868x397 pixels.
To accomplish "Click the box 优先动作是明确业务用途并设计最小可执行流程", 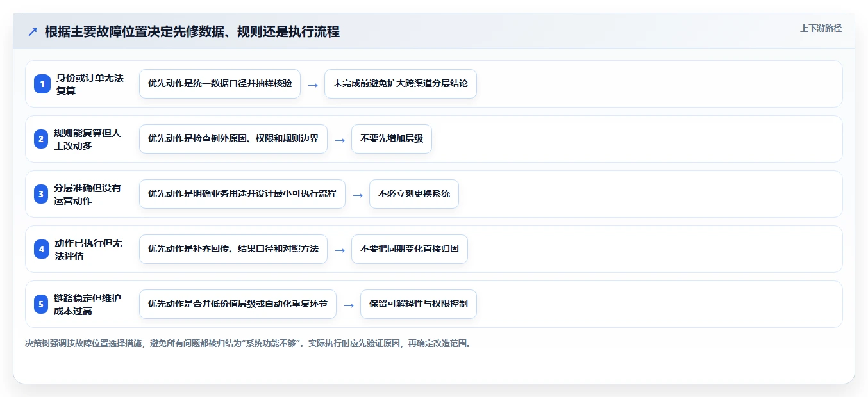I will (242, 194).
